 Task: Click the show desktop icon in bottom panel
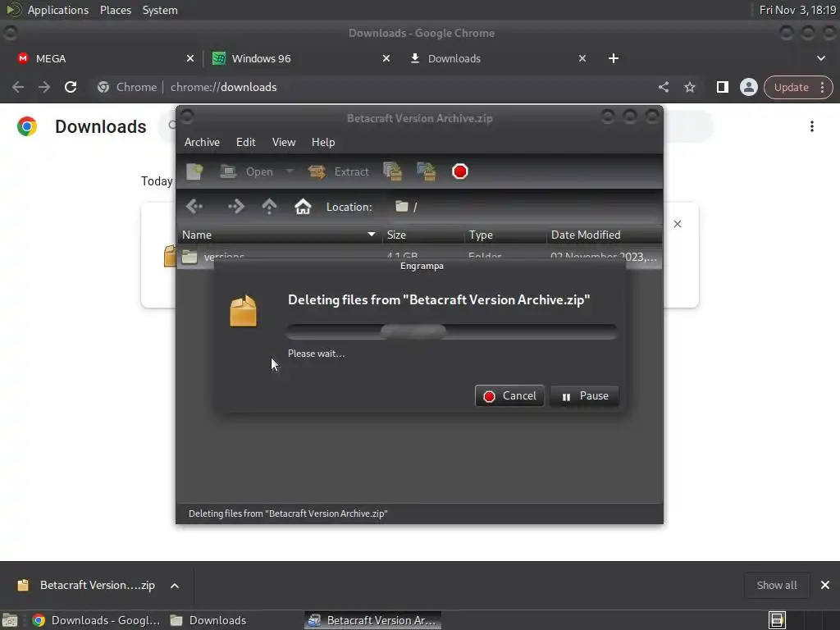pos(10,620)
